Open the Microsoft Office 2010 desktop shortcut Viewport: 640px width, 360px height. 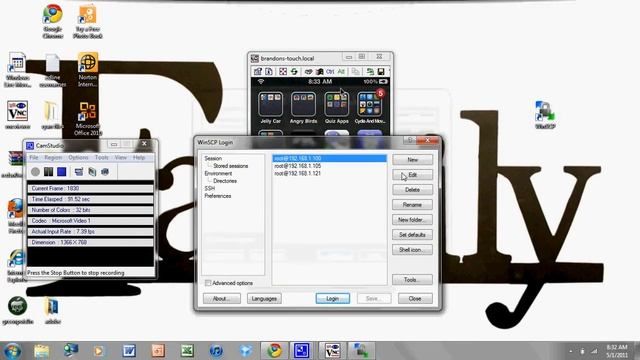[88, 118]
